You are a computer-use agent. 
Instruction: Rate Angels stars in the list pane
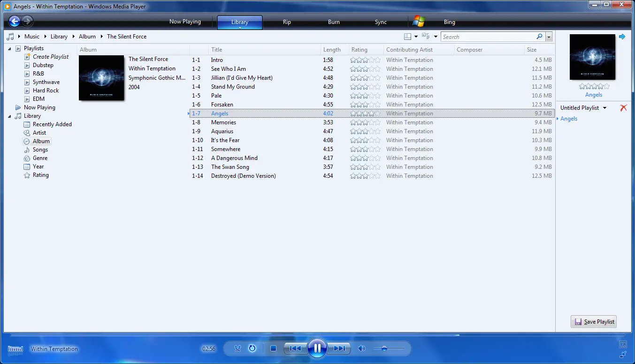coord(594,86)
